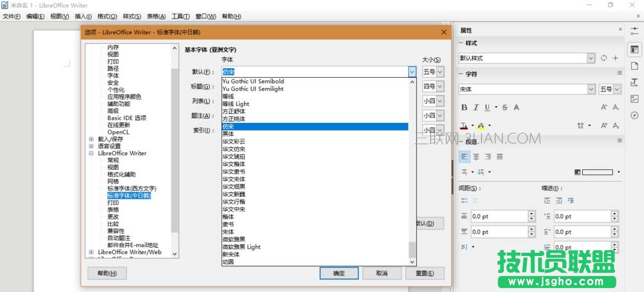Click the 重置 button
Viewport: 644px width, 292px height.
424,273
